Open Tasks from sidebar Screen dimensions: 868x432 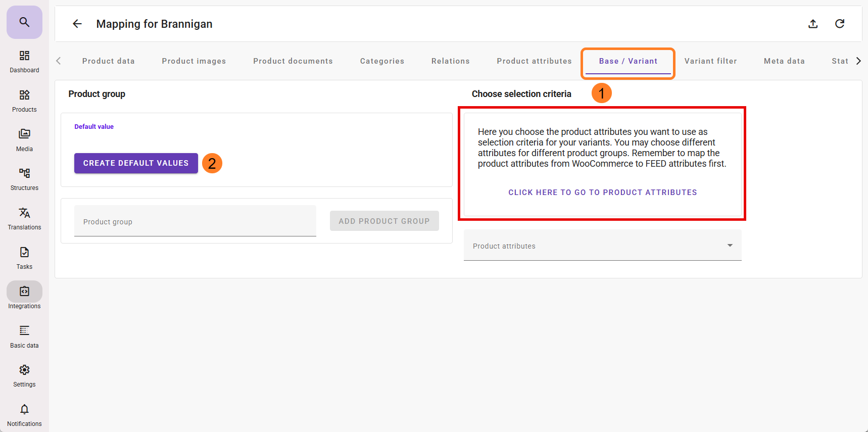pos(24,258)
